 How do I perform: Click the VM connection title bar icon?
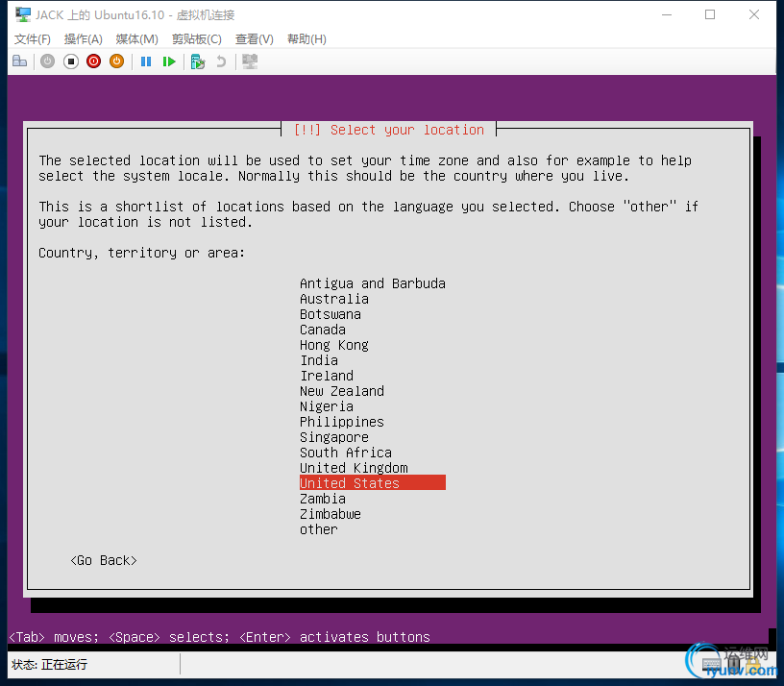click(x=22, y=15)
